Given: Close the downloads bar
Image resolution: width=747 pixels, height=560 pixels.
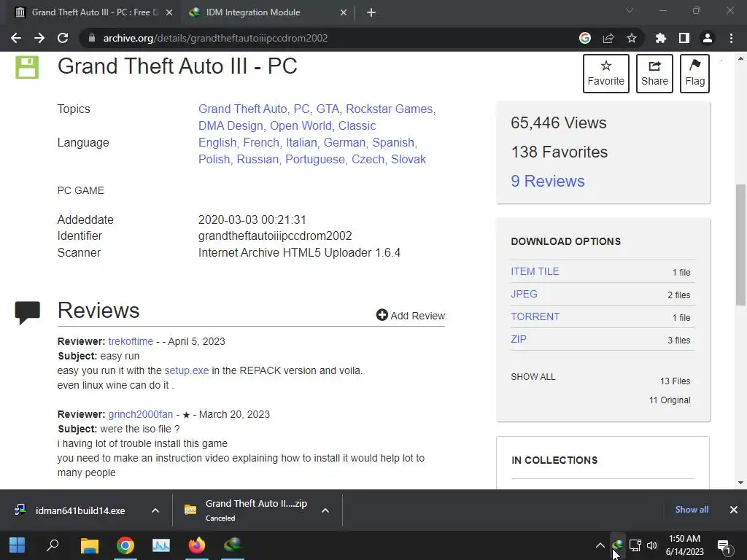Looking at the screenshot, I should 733,510.
